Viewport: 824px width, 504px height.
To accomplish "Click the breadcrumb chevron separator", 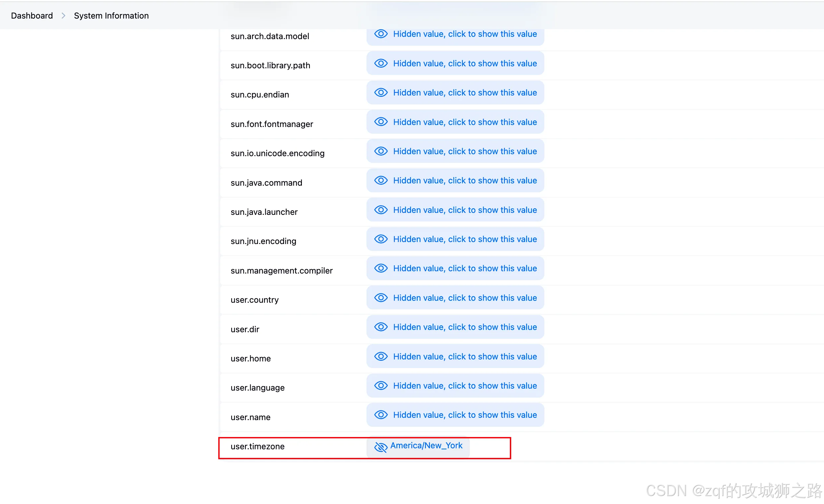I will point(63,16).
